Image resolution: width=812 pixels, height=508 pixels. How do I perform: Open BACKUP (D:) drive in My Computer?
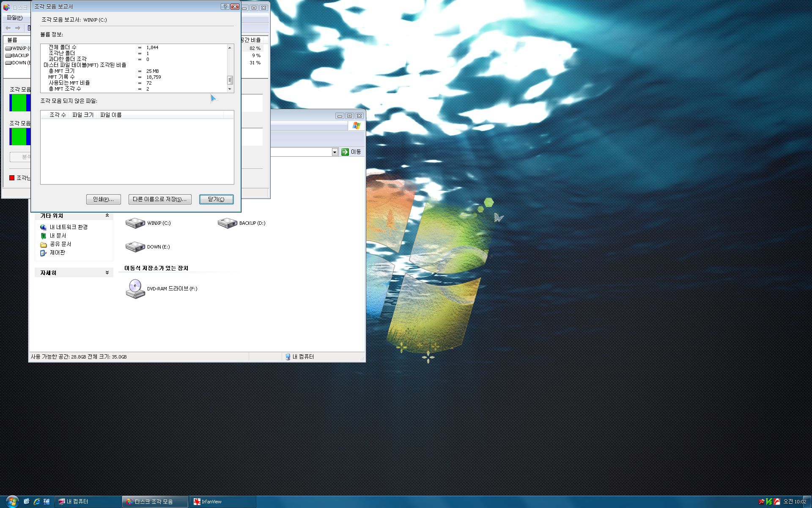click(241, 223)
